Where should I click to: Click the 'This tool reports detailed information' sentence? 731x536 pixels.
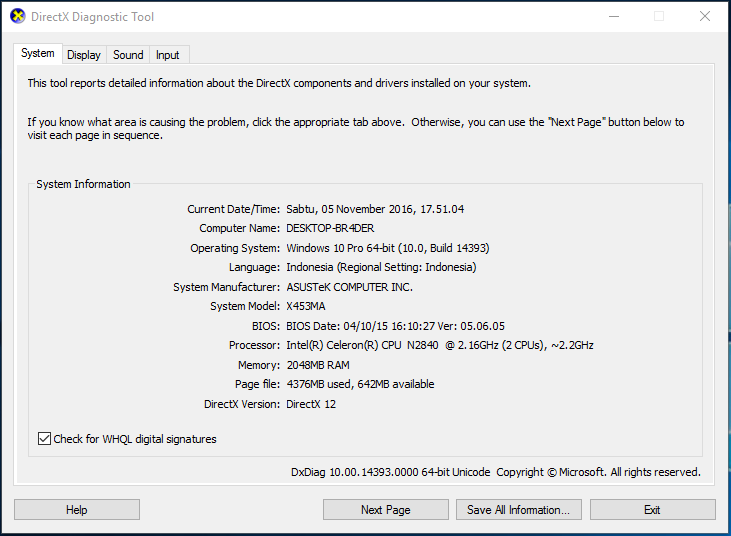point(279,83)
